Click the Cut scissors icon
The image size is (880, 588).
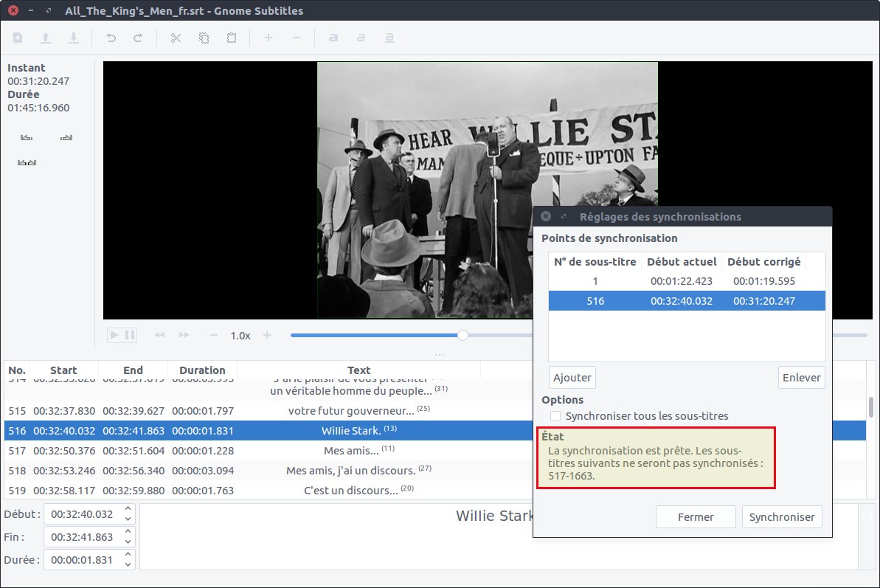pos(176,38)
